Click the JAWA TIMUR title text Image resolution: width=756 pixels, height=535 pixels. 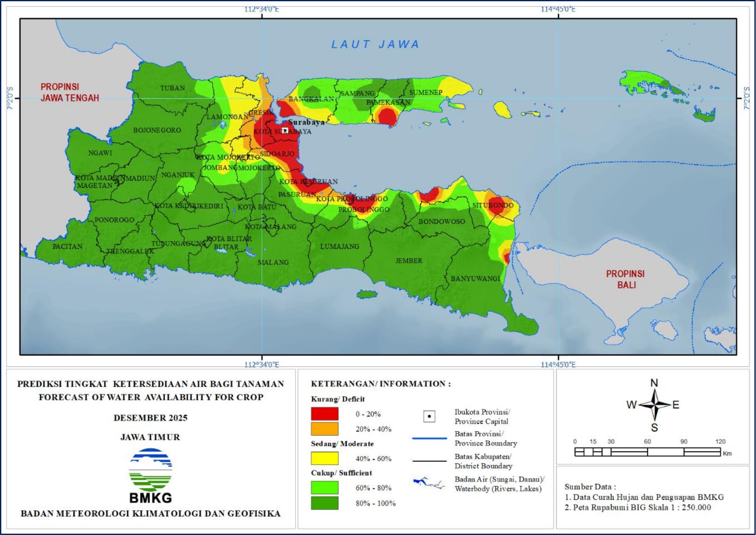150,437
